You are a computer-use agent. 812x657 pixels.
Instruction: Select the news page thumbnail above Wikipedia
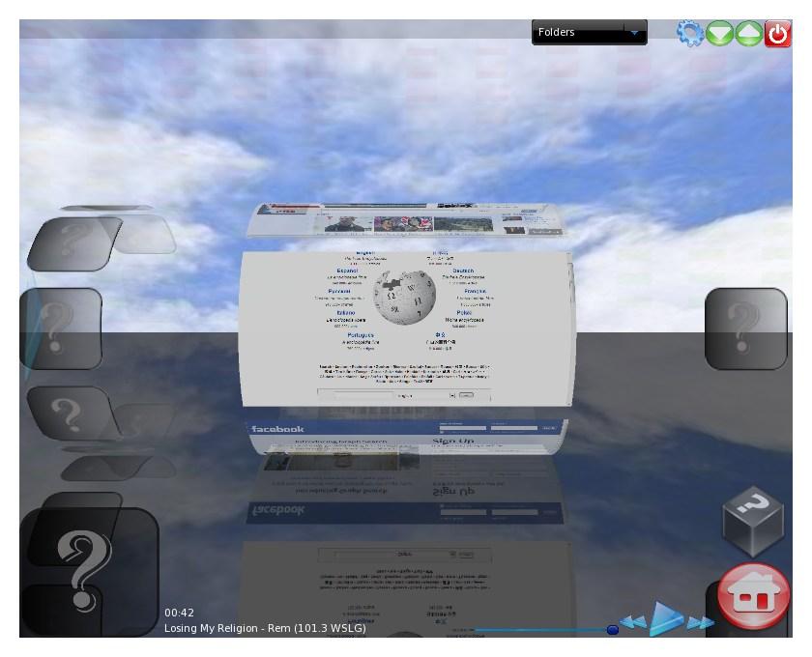(407, 220)
